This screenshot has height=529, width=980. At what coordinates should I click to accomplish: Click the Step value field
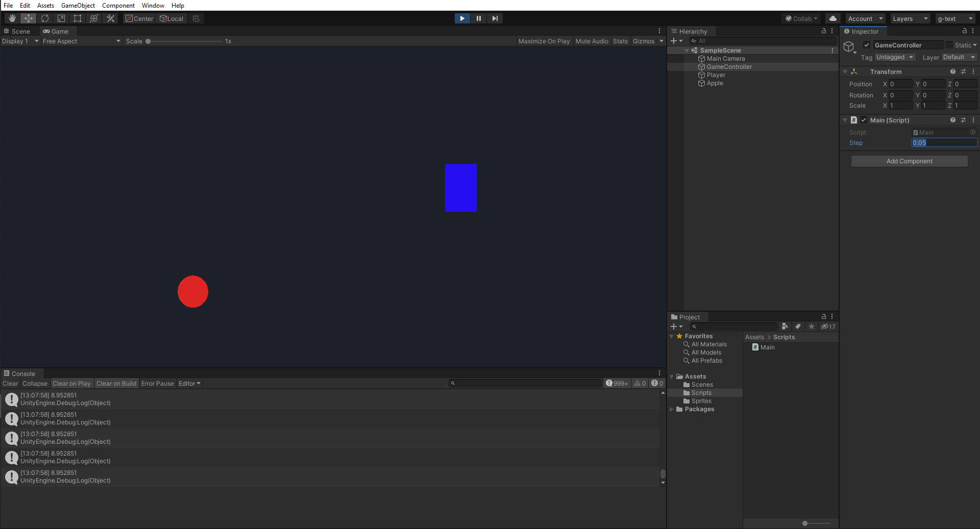pyautogui.click(x=944, y=143)
